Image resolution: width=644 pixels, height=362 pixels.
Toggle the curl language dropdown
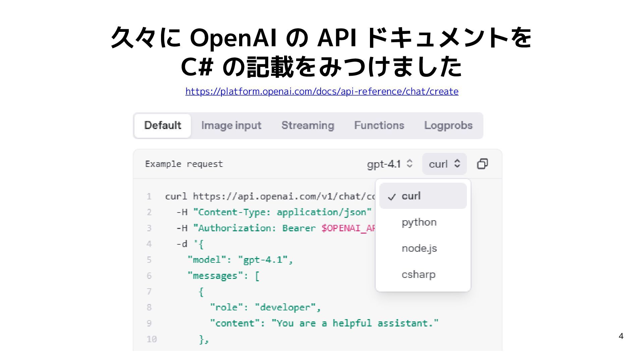coord(444,164)
